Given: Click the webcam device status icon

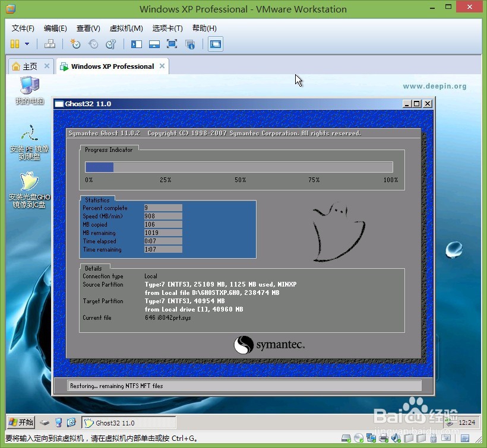Looking at the screenshot, I should pos(446,438).
